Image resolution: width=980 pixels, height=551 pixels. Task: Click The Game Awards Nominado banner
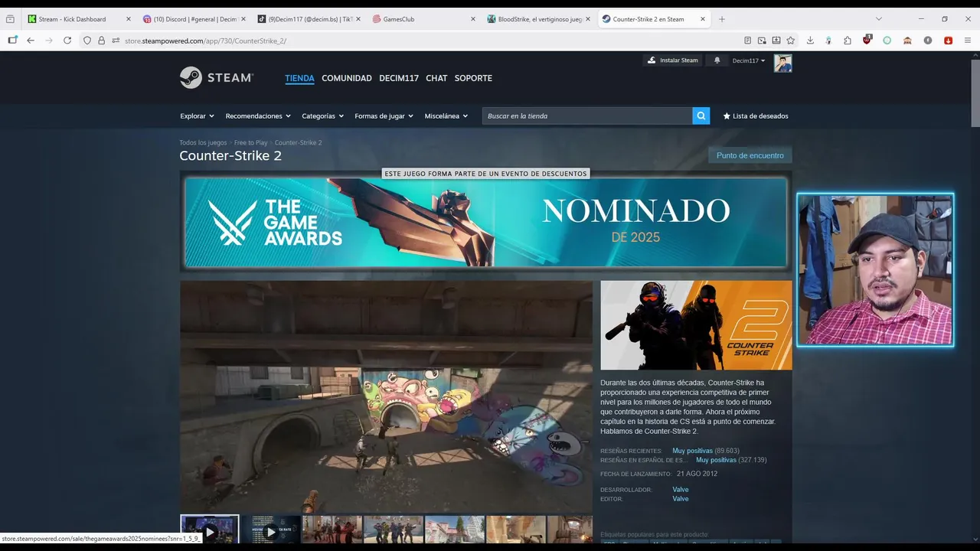[485, 222]
